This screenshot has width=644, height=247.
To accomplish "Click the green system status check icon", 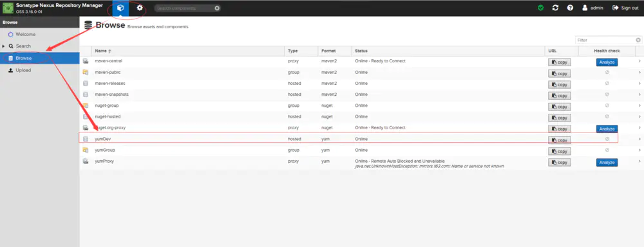I will [540, 8].
